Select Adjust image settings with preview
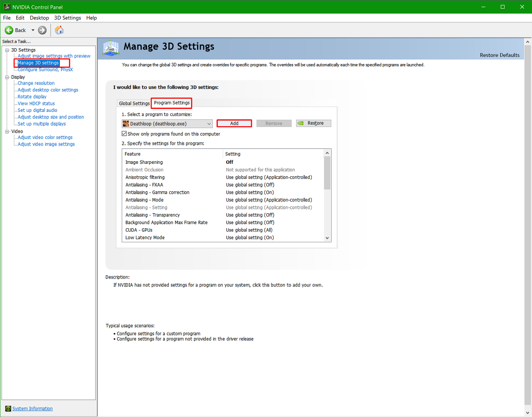The image size is (532, 417). click(x=54, y=56)
